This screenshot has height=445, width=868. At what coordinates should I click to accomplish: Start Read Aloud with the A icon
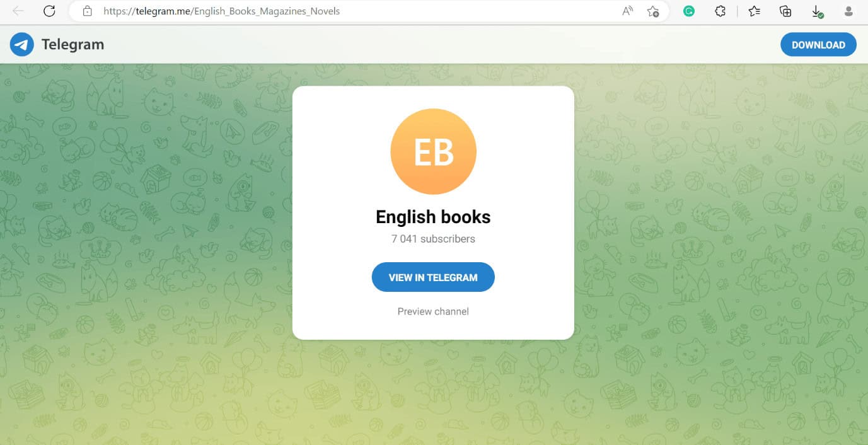click(627, 11)
